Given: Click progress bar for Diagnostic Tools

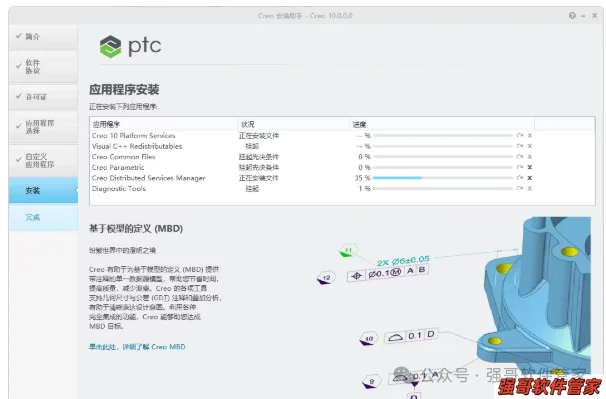Looking at the screenshot, I should tap(443, 188).
